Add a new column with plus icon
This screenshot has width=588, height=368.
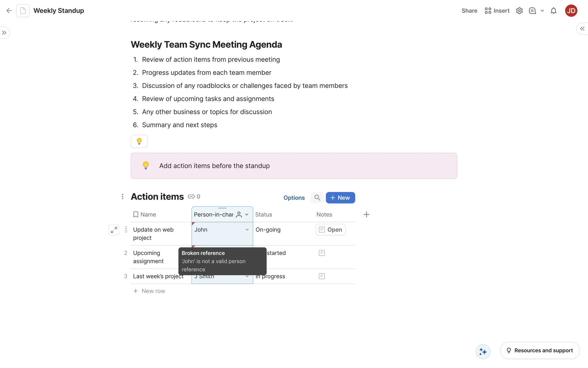(366, 215)
